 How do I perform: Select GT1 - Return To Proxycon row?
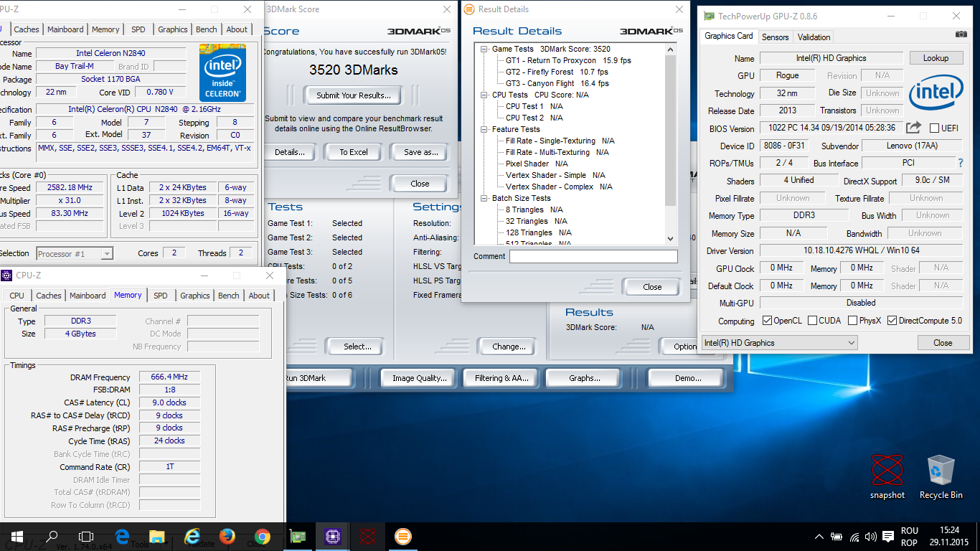pyautogui.click(x=568, y=60)
